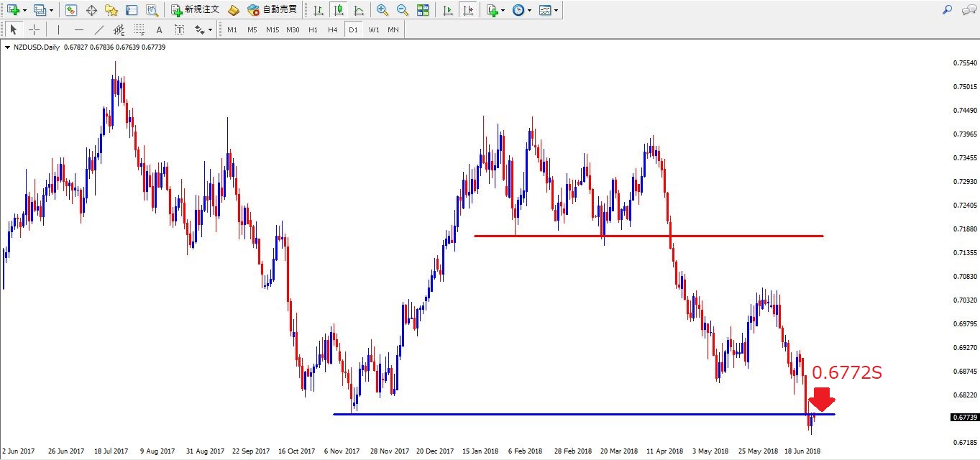Tile chart windows icon
The width and height of the screenshot is (980, 460).
click(423, 10)
